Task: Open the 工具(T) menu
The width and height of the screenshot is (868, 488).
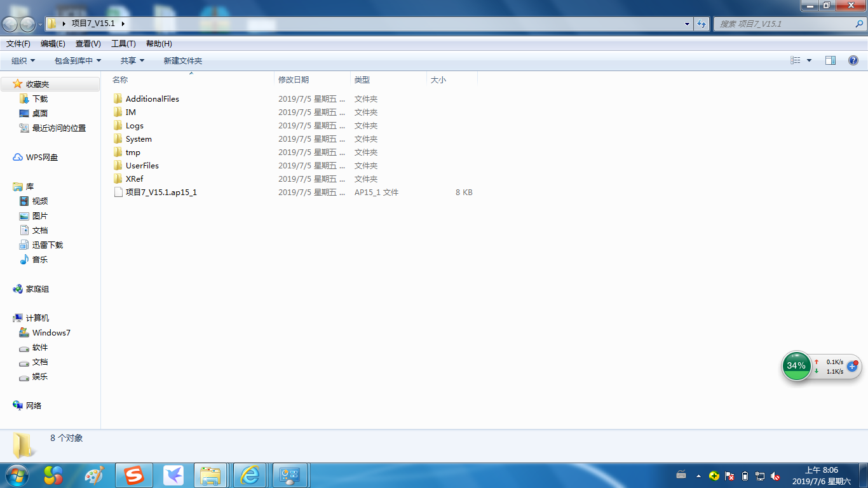Action: [x=123, y=44]
